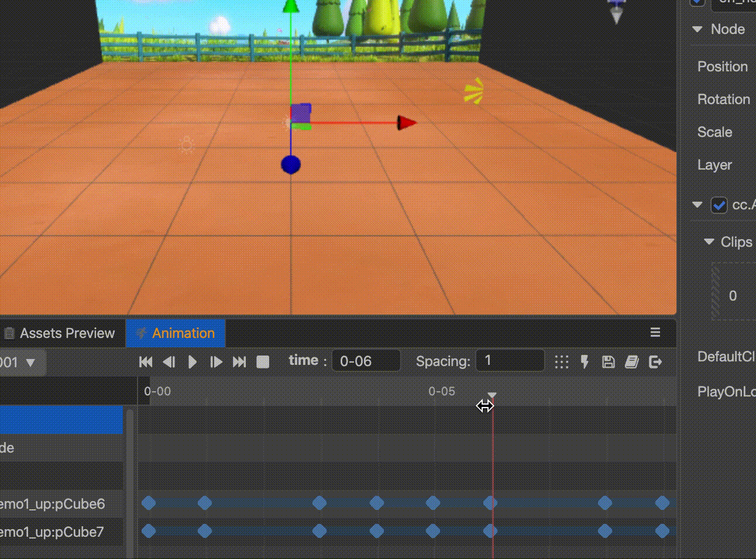Step forward to next frame
The height and width of the screenshot is (559, 756).
coord(216,362)
